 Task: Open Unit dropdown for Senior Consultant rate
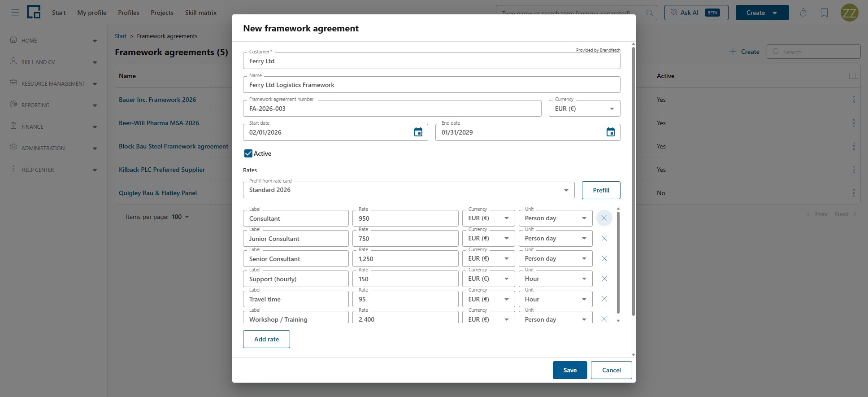(x=555, y=258)
